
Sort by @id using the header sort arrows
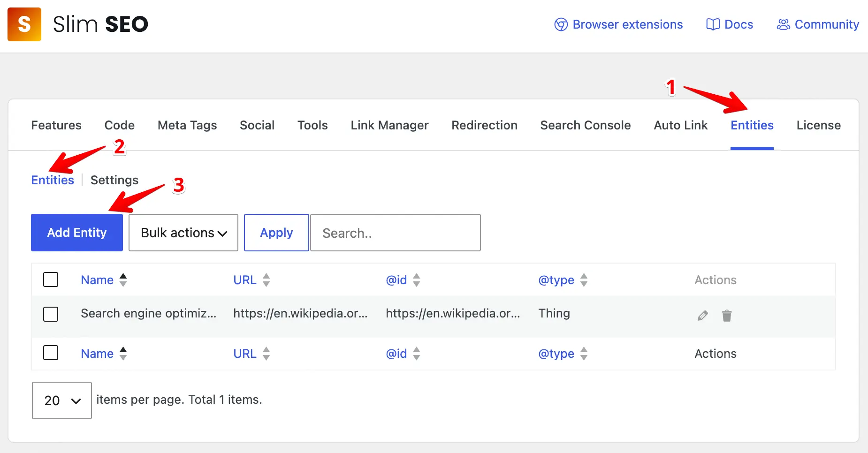(417, 280)
